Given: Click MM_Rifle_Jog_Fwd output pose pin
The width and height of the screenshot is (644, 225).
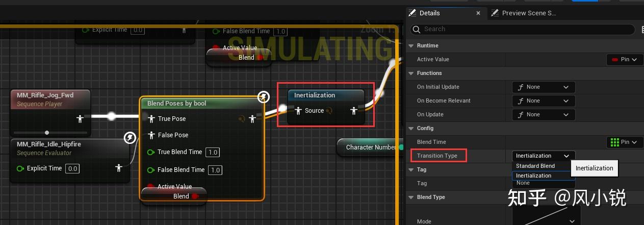Looking at the screenshot, I should (x=80, y=119).
